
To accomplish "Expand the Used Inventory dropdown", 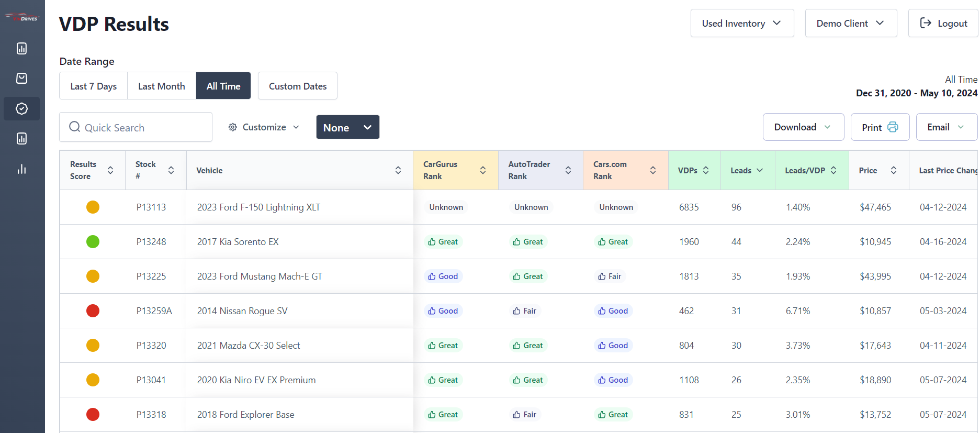I will click(x=742, y=23).
